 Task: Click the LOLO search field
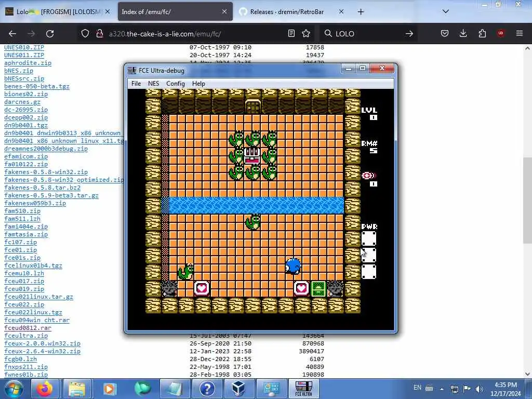tap(368, 34)
